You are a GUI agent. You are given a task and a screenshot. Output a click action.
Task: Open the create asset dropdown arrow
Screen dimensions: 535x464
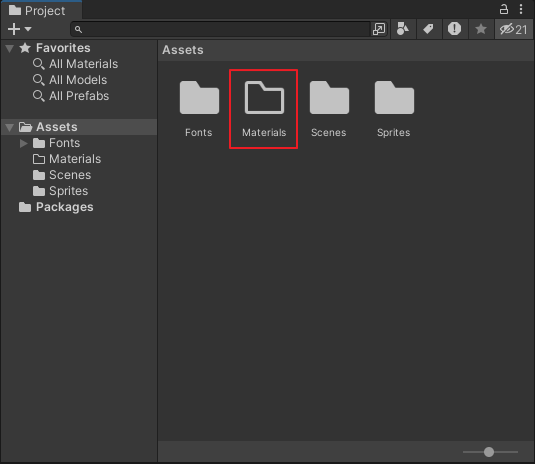(28, 29)
